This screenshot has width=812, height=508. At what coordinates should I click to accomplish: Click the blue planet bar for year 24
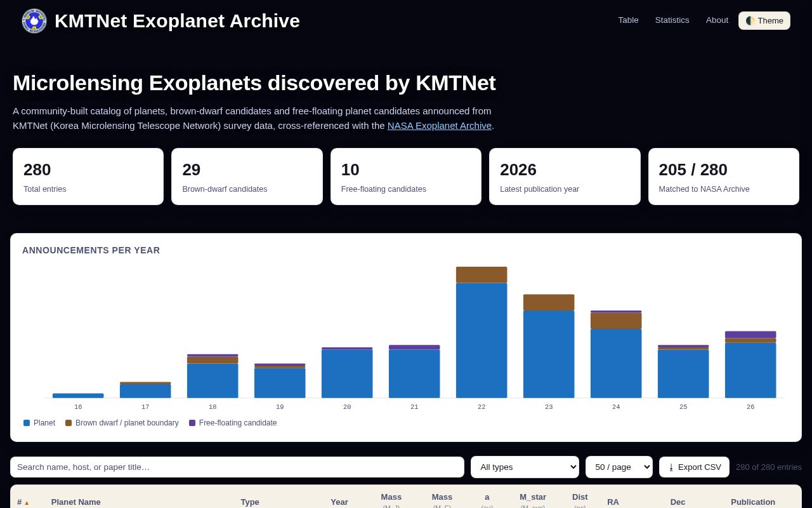click(x=616, y=363)
